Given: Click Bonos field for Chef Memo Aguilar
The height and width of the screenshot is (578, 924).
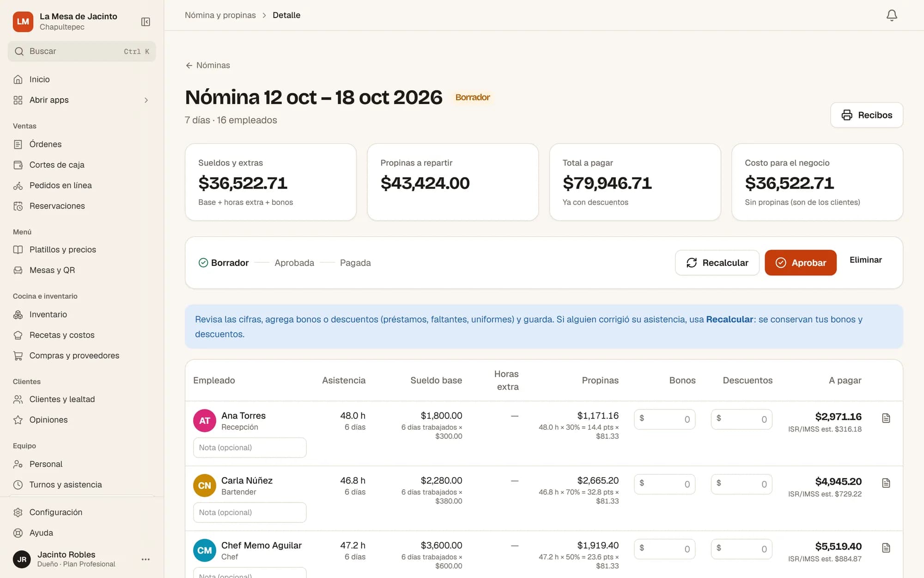Looking at the screenshot, I should pyautogui.click(x=664, y=549).
